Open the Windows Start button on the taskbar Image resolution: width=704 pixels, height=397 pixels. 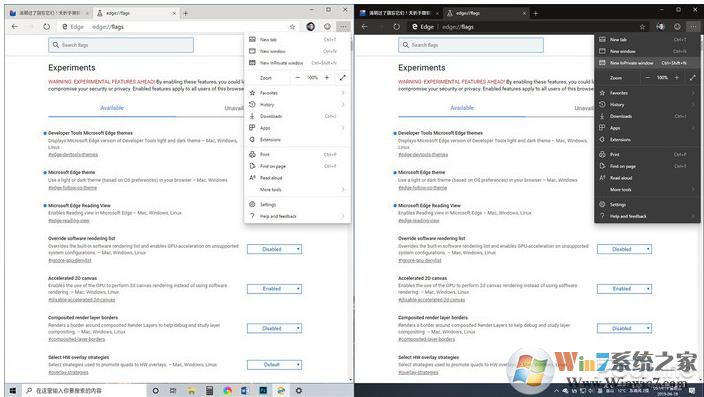[13, 391]
